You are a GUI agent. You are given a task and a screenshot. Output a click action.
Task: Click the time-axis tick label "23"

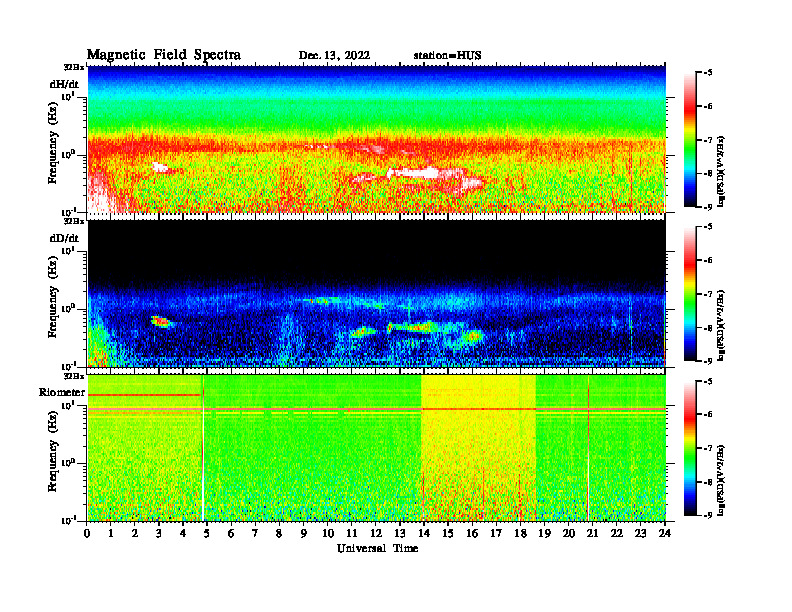pos(641,534)
